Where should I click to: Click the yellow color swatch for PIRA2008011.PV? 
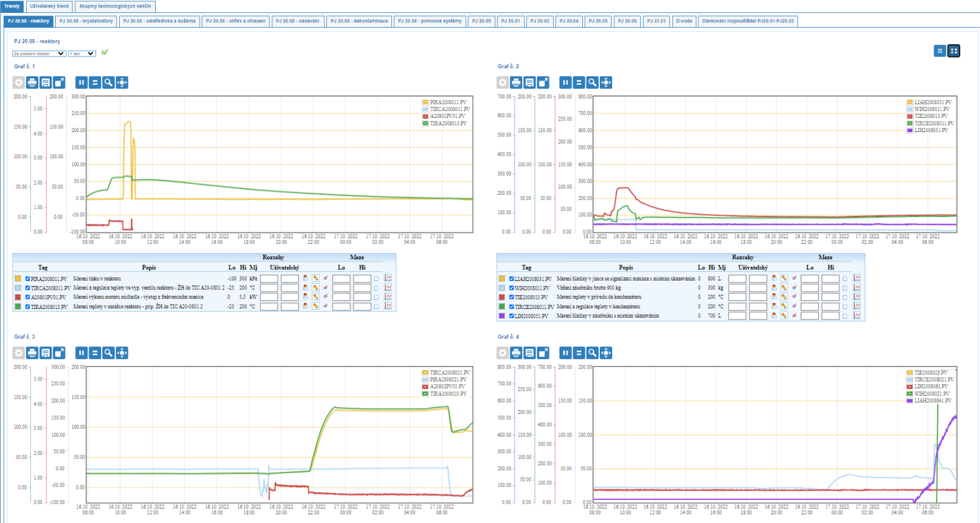(18, 279)
